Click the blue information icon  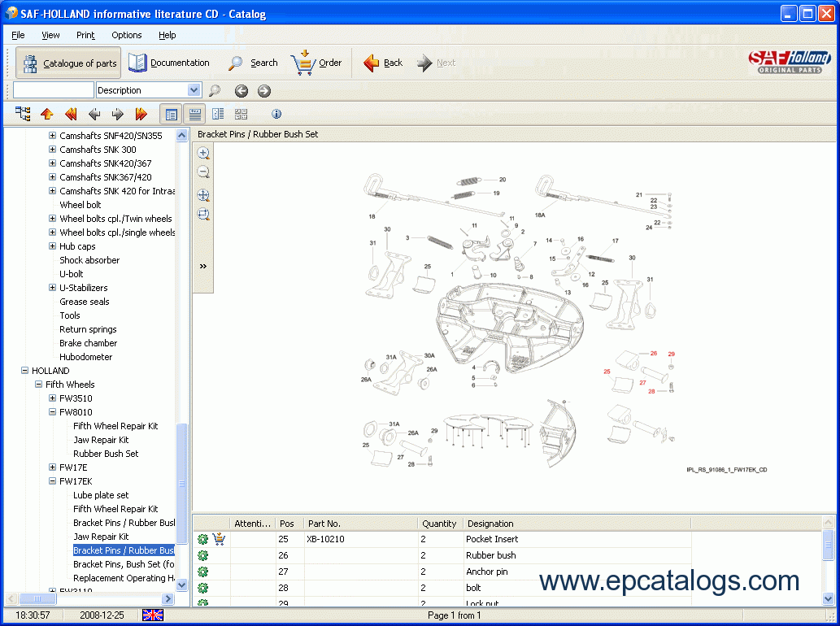pos(276,114)
